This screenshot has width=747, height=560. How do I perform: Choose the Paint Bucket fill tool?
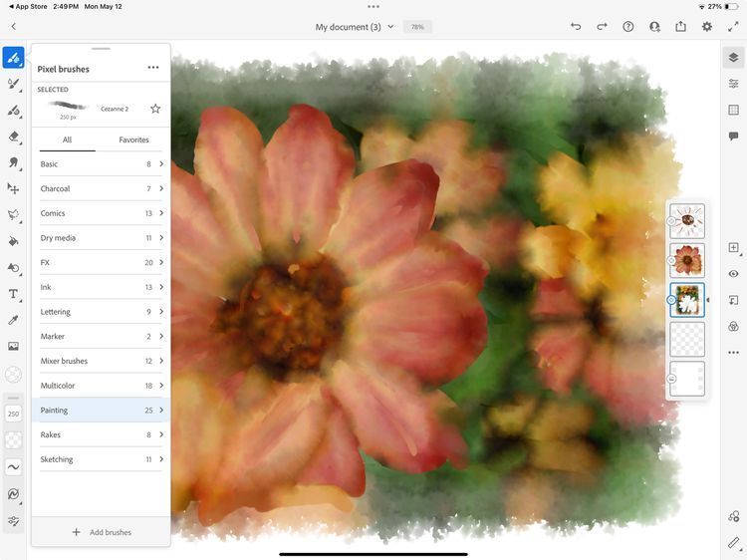14,241
